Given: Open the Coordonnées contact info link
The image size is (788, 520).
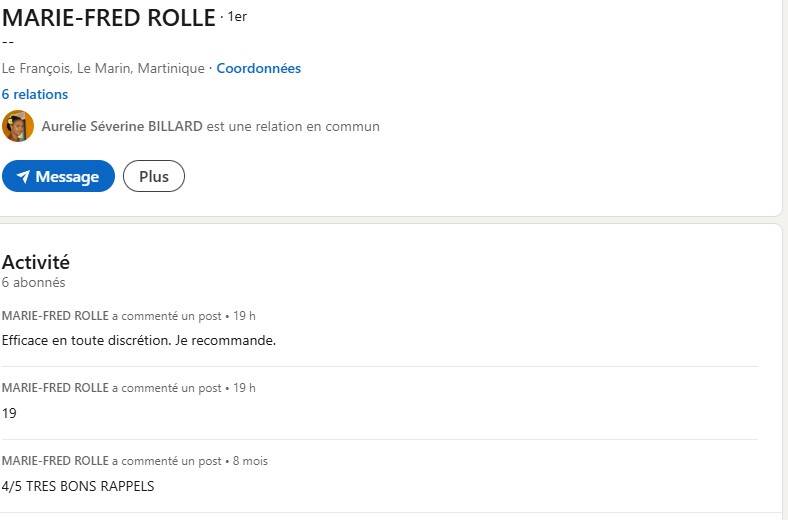Looking at the screenshot, I should pyautogui.click(x=258, y=68).
